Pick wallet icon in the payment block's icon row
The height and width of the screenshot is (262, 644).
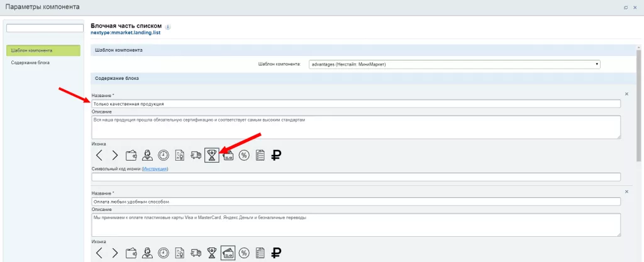coord(131,253)
